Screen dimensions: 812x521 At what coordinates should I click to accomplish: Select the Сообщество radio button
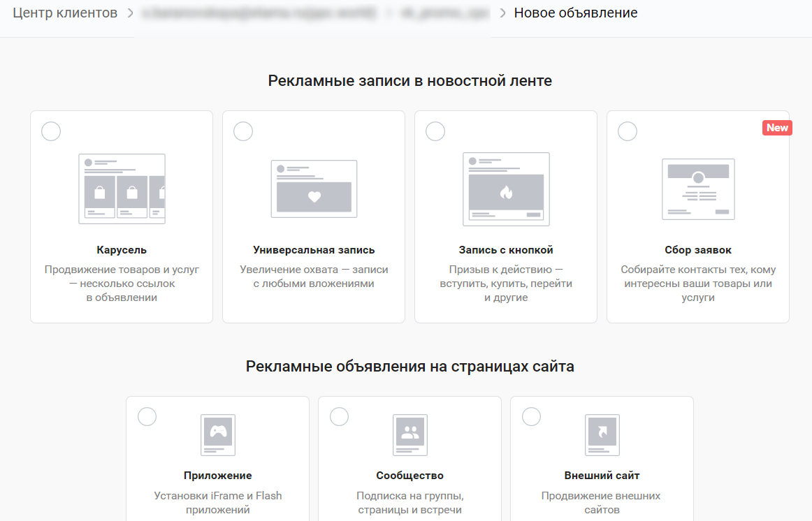click(339, 416)
